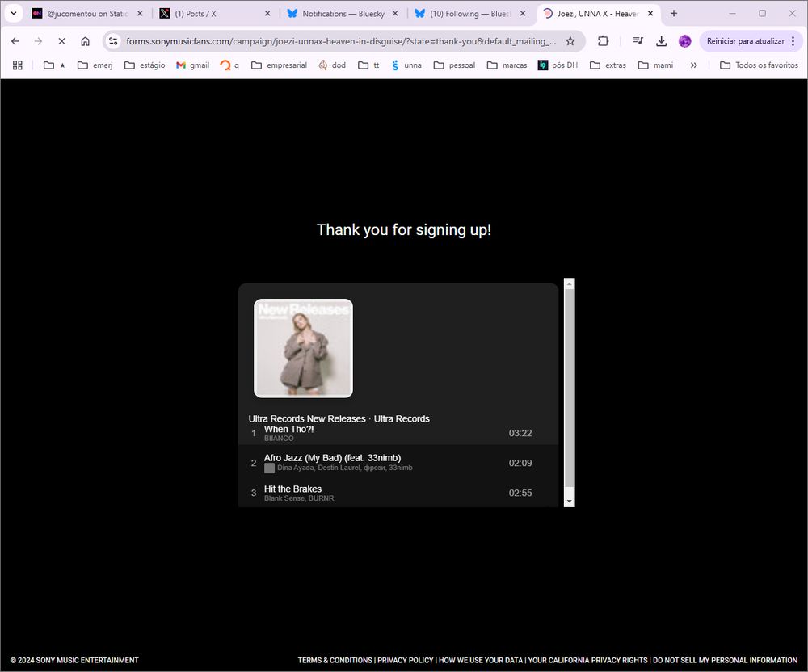Open the mami bookmarks folder
The height and width of the screenshot is (672, 808).
[x=655, y=65]
